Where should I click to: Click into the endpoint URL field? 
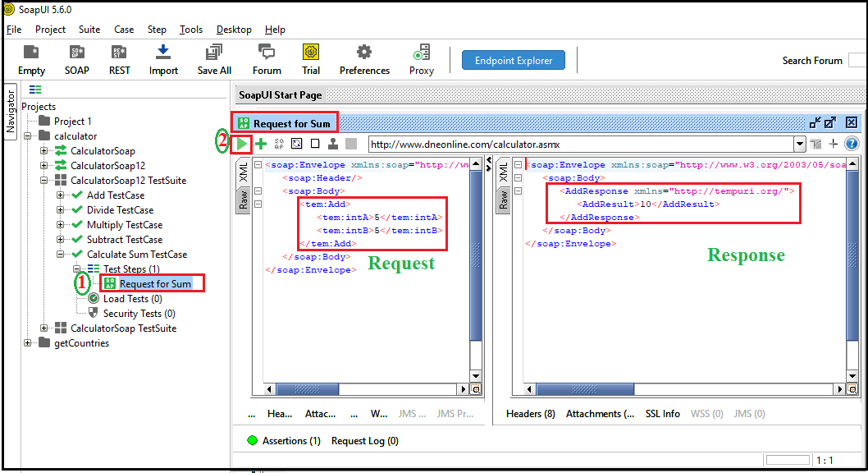(581, 145)
